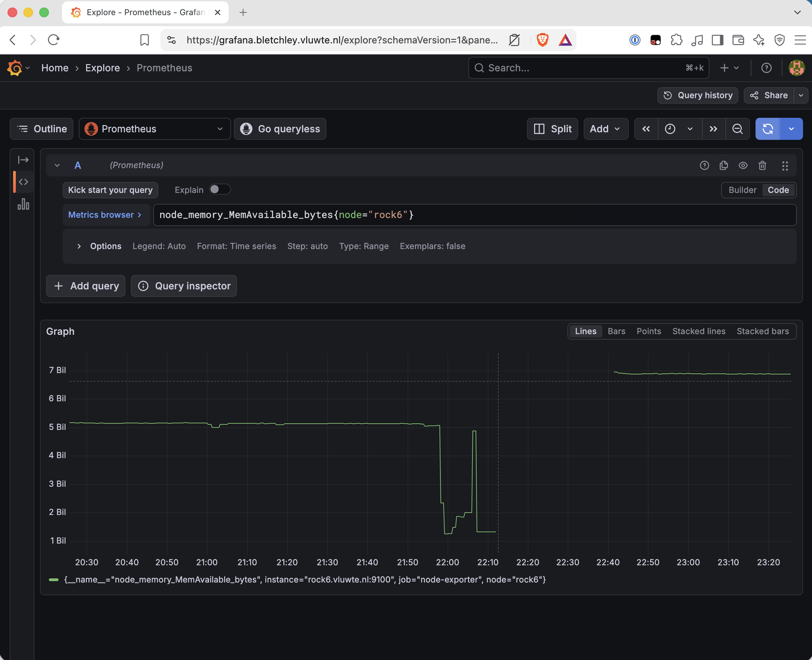Open Brave wallet icon
The height and width of the screenshot is (660, 812).
click(738, 40)
